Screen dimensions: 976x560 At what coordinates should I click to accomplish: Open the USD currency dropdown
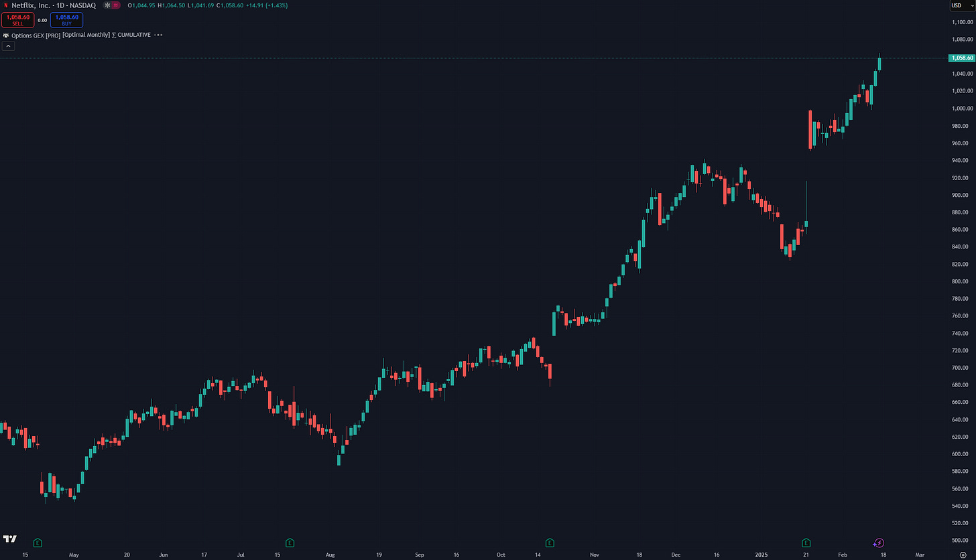tap(963, 6)
